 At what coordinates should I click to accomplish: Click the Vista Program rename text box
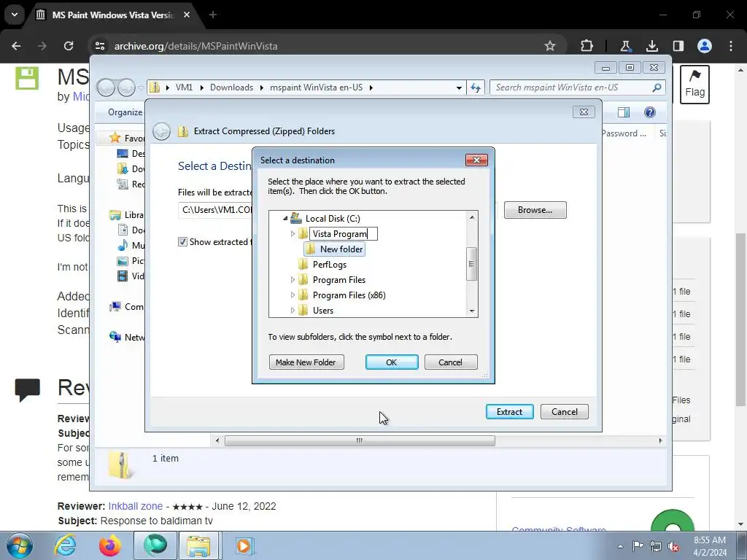[344, 234]
